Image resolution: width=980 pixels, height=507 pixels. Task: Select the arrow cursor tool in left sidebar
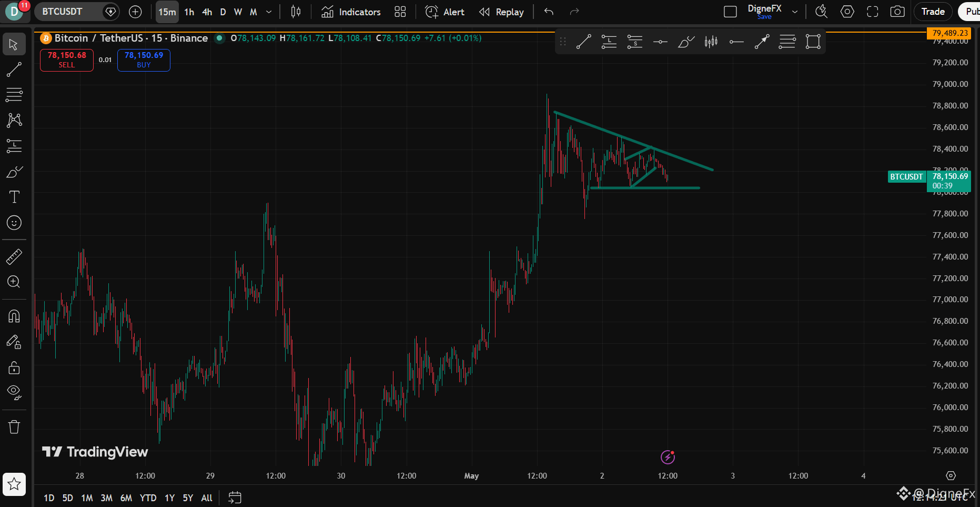[14, 44]
